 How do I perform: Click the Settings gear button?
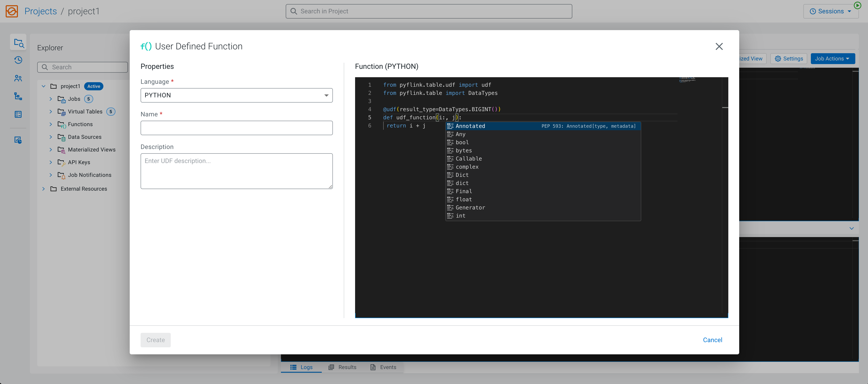coord(788,59)
